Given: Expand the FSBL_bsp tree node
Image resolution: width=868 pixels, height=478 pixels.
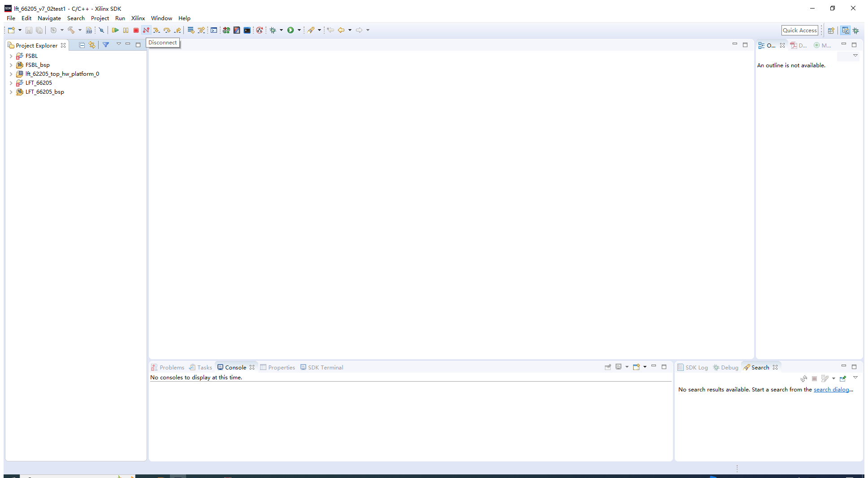Looking at the screenshot, I should (x=11, y=65).
